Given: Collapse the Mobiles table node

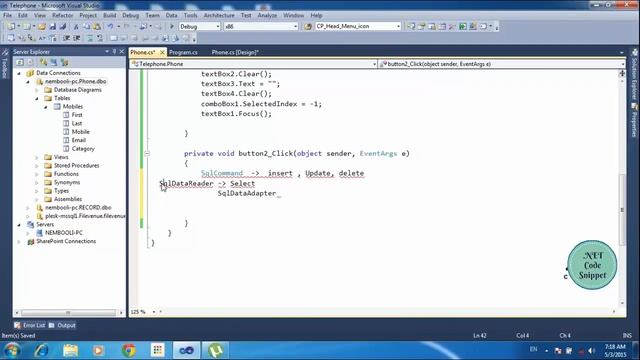Looking at the screenshot, I should coord(46,107).
